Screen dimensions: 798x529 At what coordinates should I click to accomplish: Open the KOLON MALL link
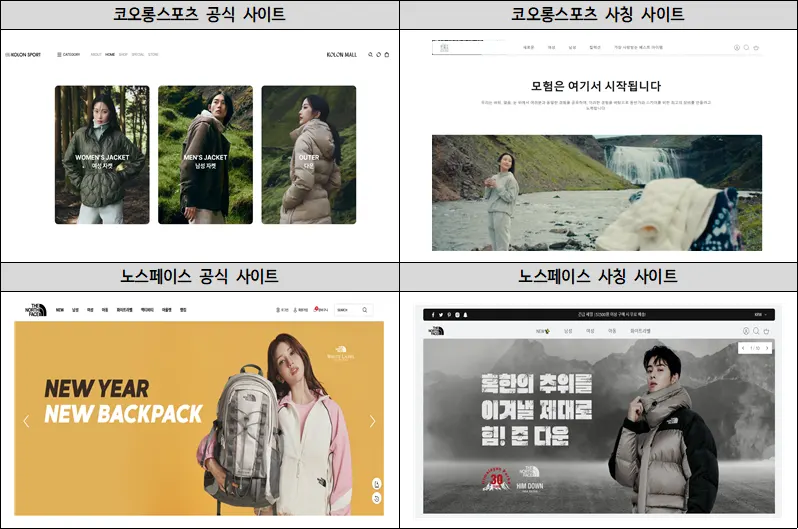(341, 54)
